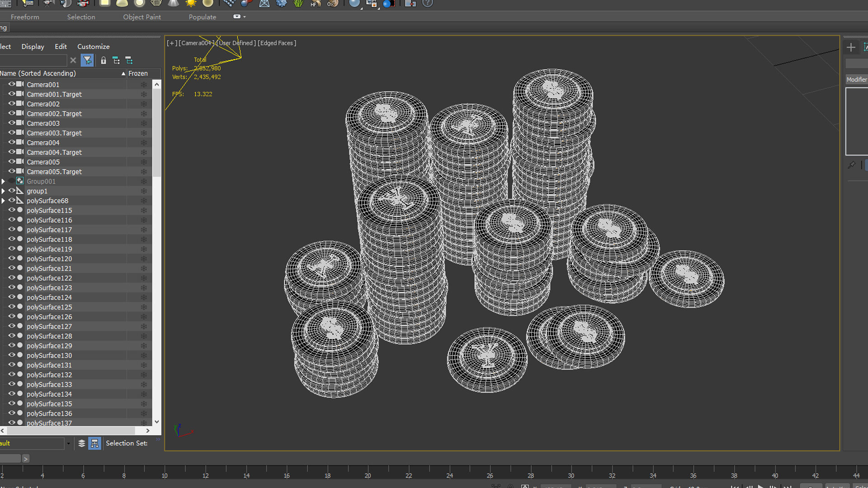This screenshot has width=868, height=488.
Task: Click the white-top hierarchy icon at the toolbar's end
Action: click(129, 60)
